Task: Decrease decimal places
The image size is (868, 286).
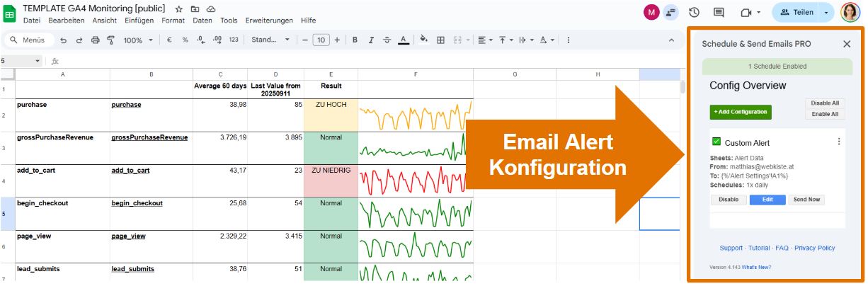Action: pyautogui.click(x=201, y=40)
